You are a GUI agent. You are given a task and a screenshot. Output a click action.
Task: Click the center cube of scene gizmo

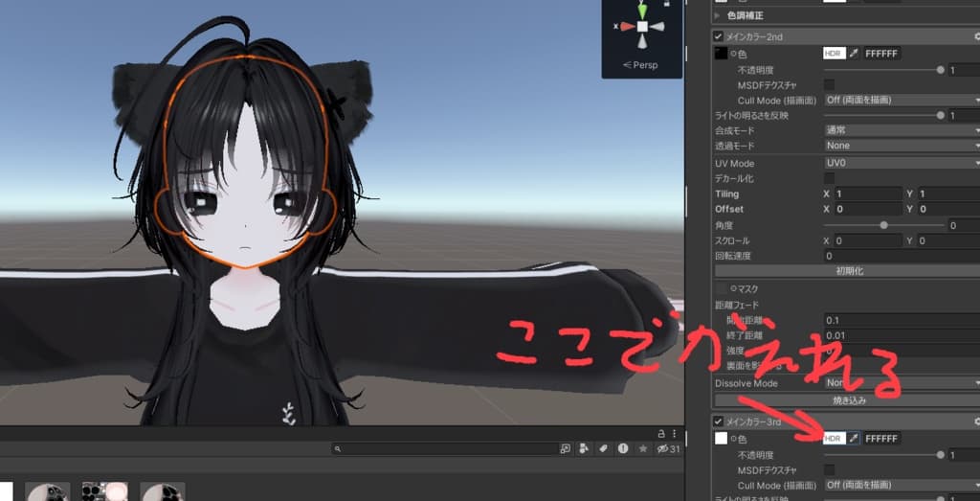[642, 27]
